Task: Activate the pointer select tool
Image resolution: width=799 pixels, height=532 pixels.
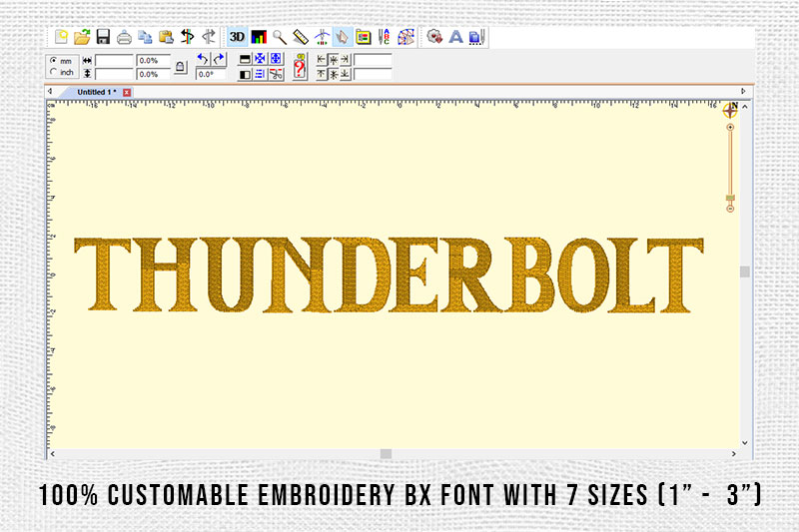Action: click(x=343, y=37)
